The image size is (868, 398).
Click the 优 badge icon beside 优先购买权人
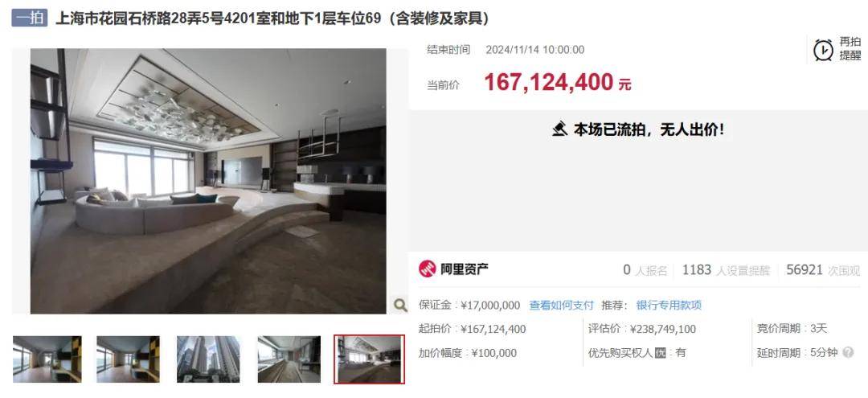tap(661, 353)
